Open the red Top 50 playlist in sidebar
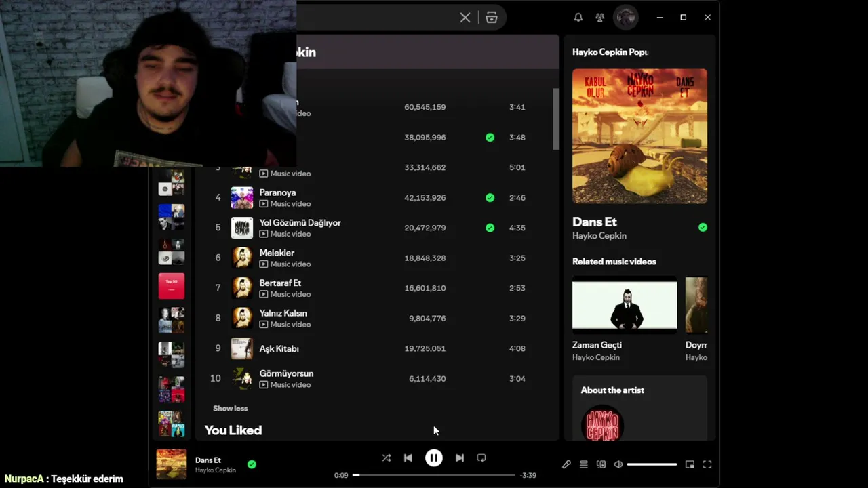The height and width of the screenshot is (488, 868). click(172, 286)
